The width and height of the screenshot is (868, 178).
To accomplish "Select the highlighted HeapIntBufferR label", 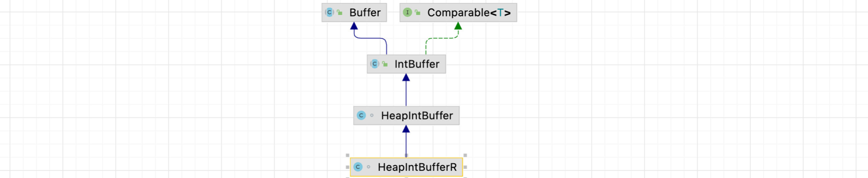I will coord(417,167).
